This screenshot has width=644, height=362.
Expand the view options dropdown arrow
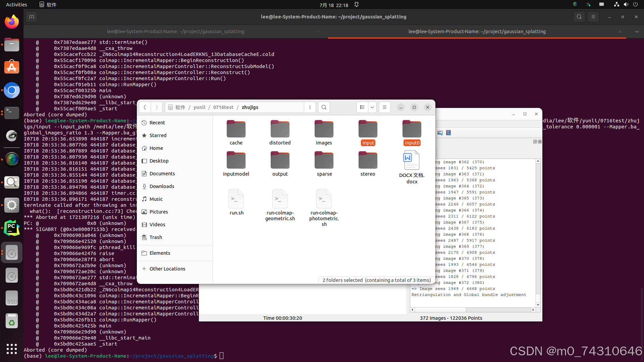(x=372, y=107)
